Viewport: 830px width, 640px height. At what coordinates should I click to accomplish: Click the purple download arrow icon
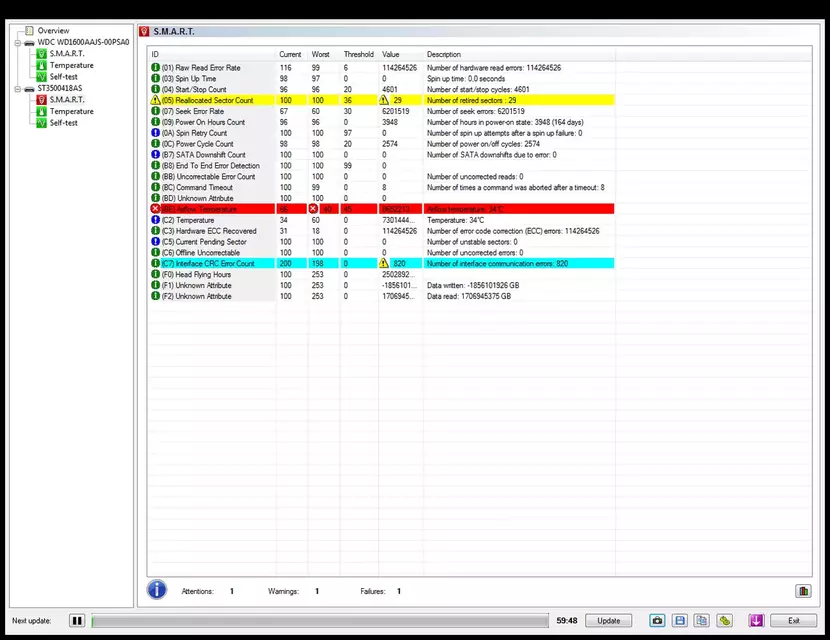[756, 620]
